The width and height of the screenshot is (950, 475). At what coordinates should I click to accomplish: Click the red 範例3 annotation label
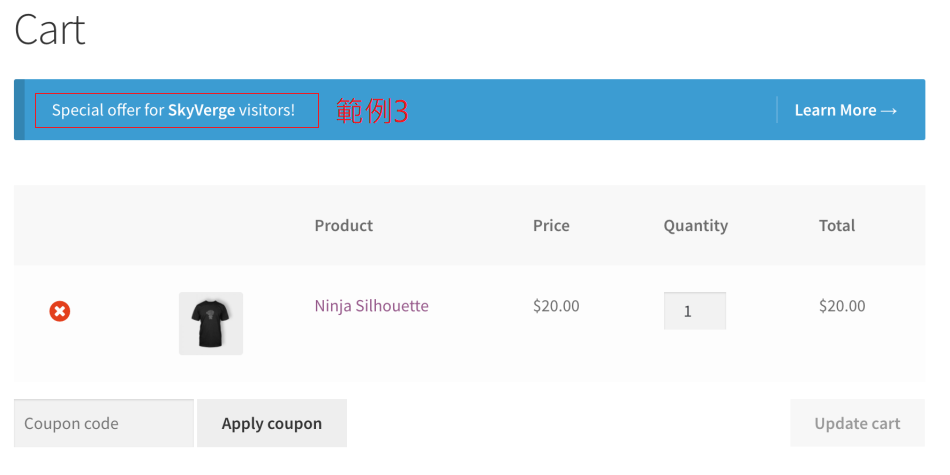click(x=372, y=111)
